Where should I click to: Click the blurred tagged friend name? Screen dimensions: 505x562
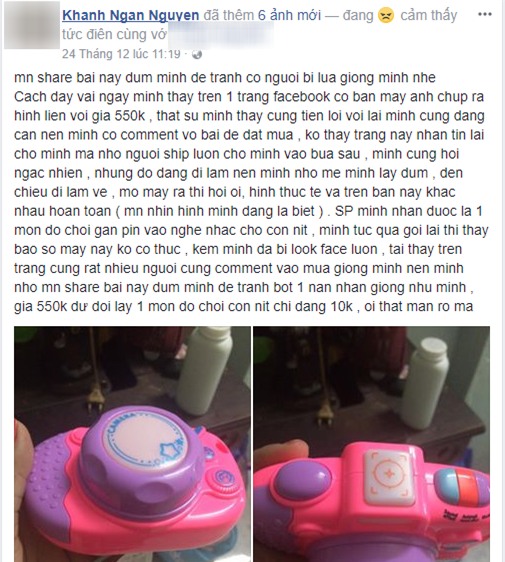click(x=221, y=34)
